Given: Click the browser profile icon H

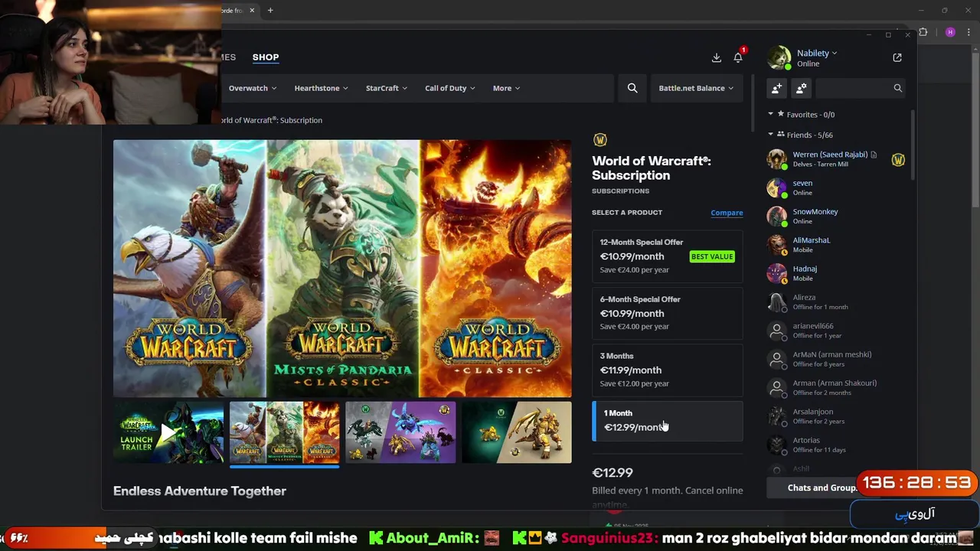Looking at the screenshot, I should pyautogui.click(x=950, y=32).
